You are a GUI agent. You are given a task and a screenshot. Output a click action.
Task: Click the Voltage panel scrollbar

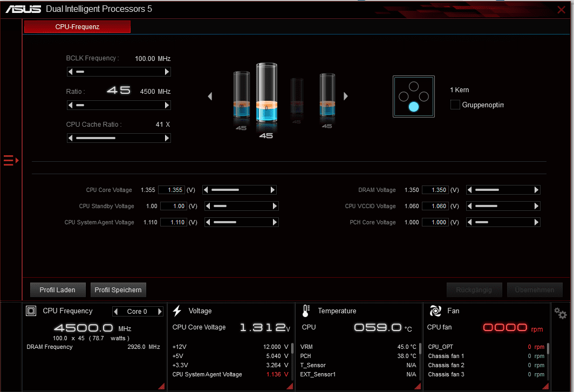tap(292, 348)
